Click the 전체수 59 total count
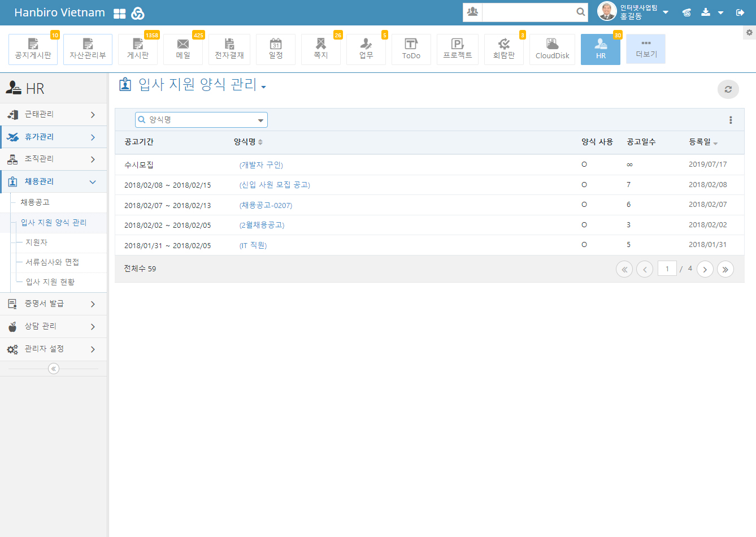Image resolution: width=756 pixels, height=537 pixels. click(140, 268)
